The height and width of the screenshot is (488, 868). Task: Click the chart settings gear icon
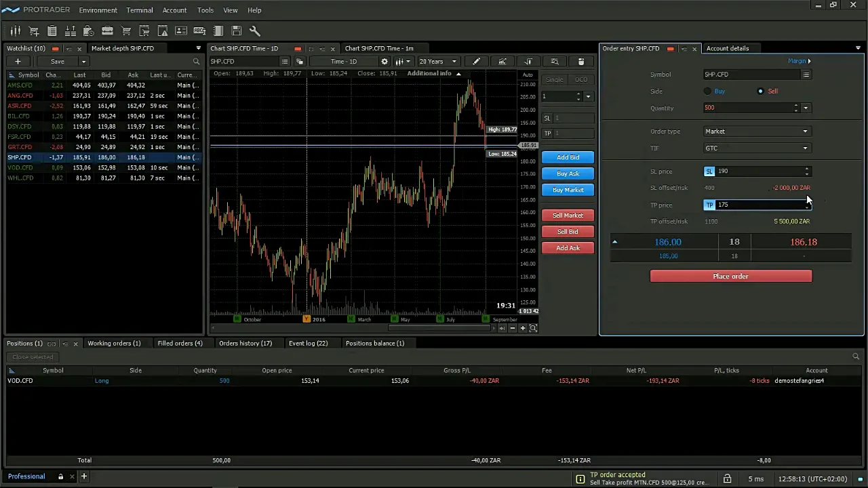point(384,61)
